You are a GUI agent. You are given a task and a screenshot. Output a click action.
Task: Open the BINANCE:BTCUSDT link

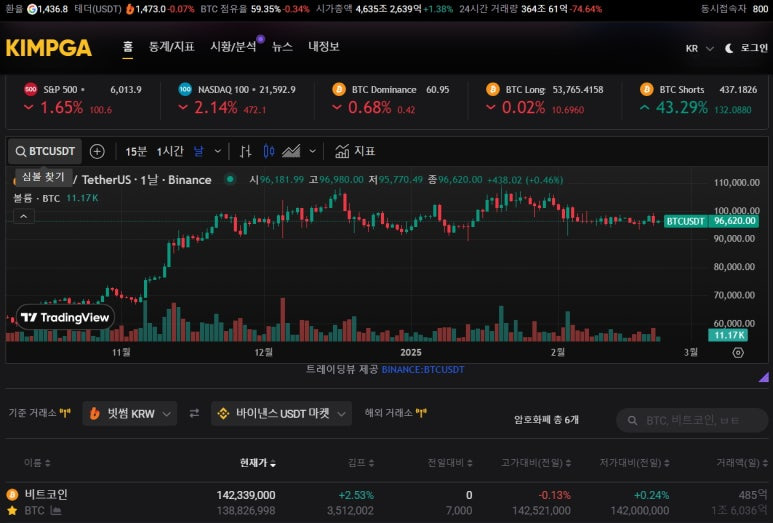[x=423, y=369]
